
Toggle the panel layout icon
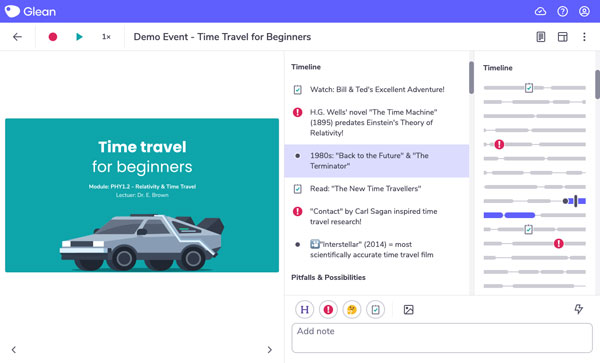click(562, 37)
